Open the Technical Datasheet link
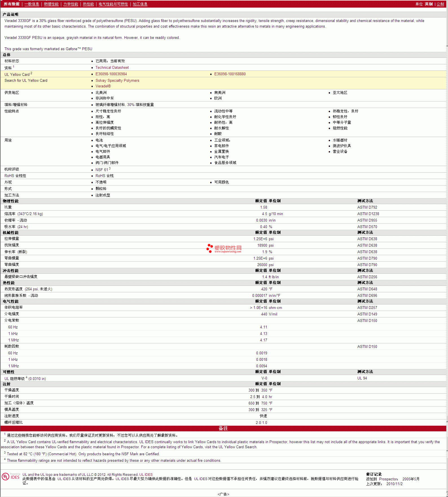This screenshot has height=497, width=448. (x=112, y=68)
